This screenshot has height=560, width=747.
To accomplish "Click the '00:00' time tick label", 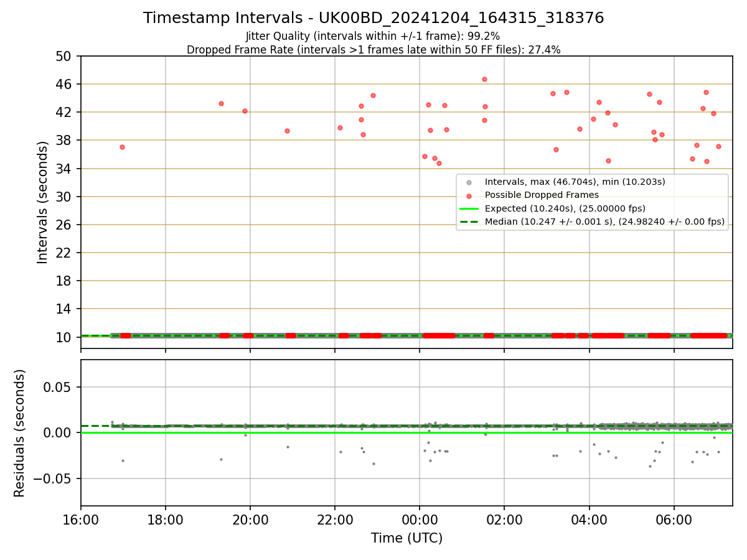I will [x=420, y=520].
